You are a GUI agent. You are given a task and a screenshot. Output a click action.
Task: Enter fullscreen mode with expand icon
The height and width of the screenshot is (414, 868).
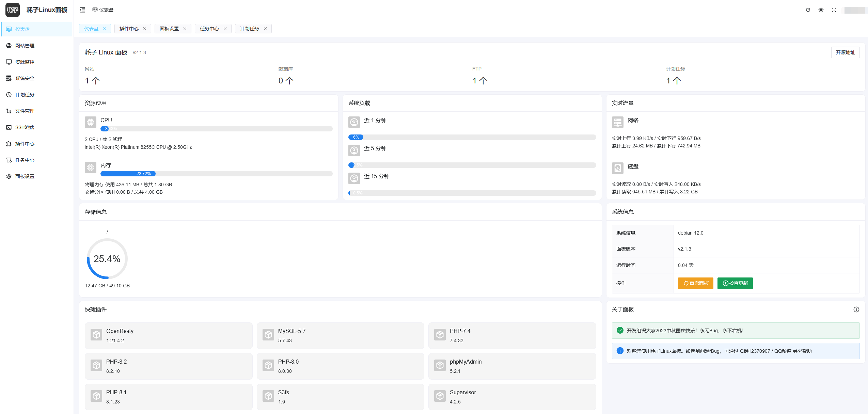pos(834,10)
